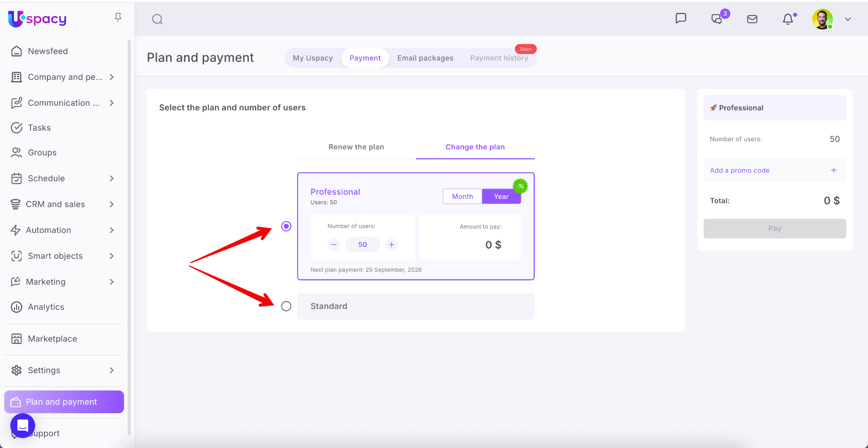Open the Renew the plan tab
Image resolution: width=868 pixels, height=448 pixels.
pos(356,147)
